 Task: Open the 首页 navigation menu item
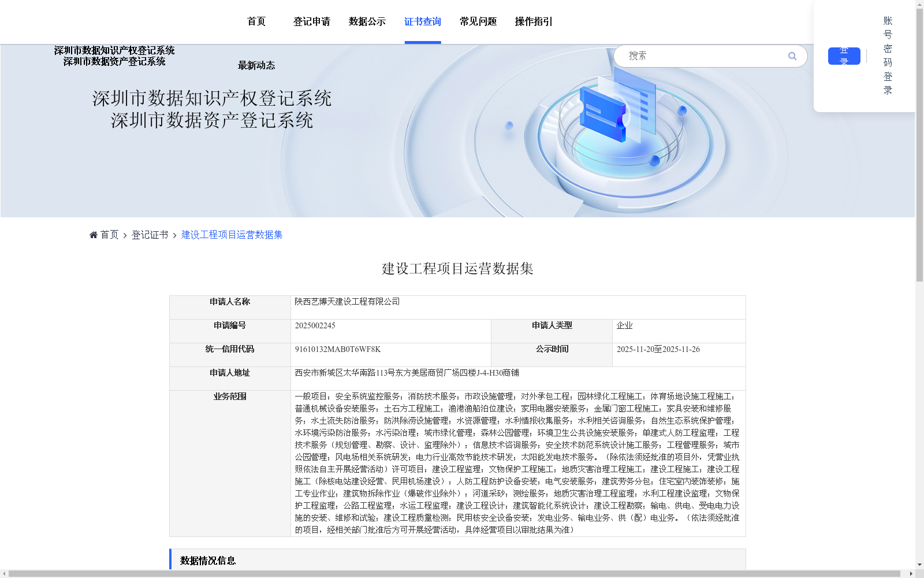click(x=256, y=21)
